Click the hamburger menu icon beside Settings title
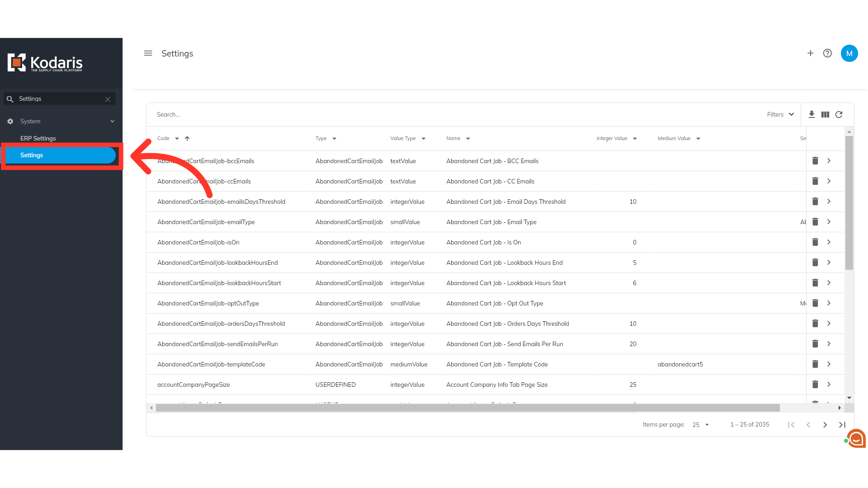This screenshot has width=868, height=488. click(148, 53)
